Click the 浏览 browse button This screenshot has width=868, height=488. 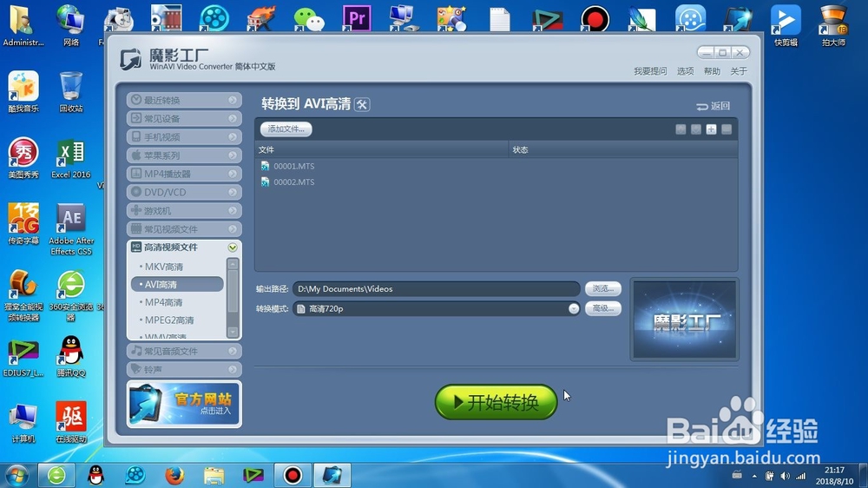click(603, 288)
